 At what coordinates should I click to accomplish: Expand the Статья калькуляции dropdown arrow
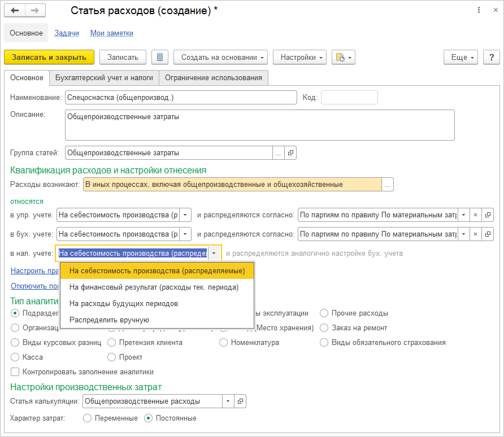(x=227, y=401)
